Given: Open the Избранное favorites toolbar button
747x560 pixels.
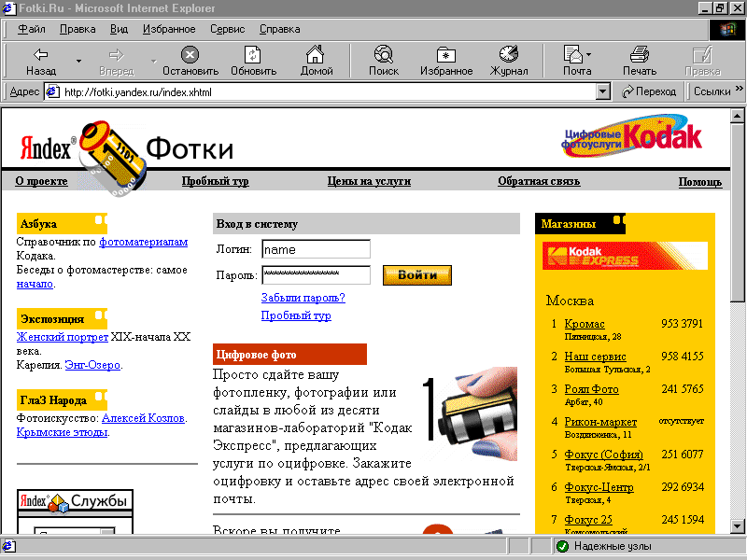Looking at the screenshot, I should [x=446, y=61].
